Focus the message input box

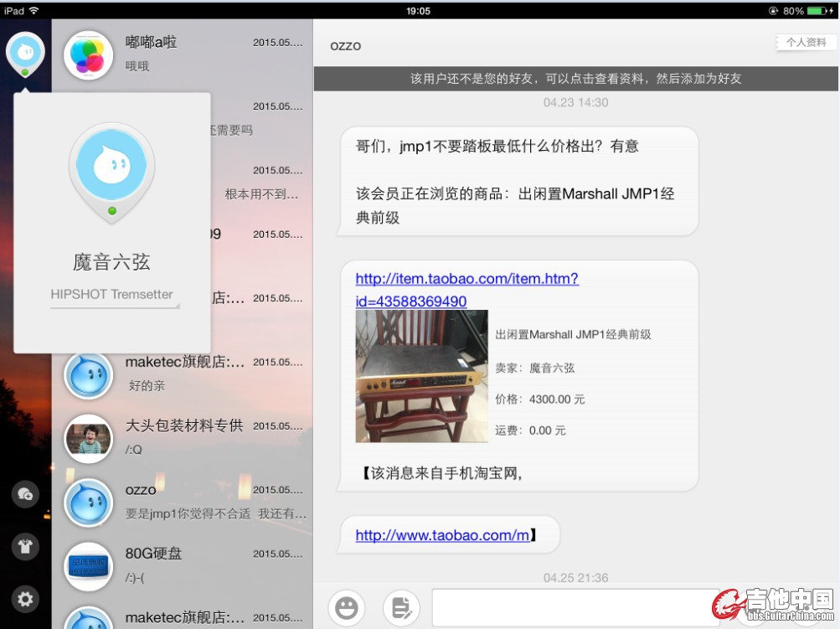(576, 607)
